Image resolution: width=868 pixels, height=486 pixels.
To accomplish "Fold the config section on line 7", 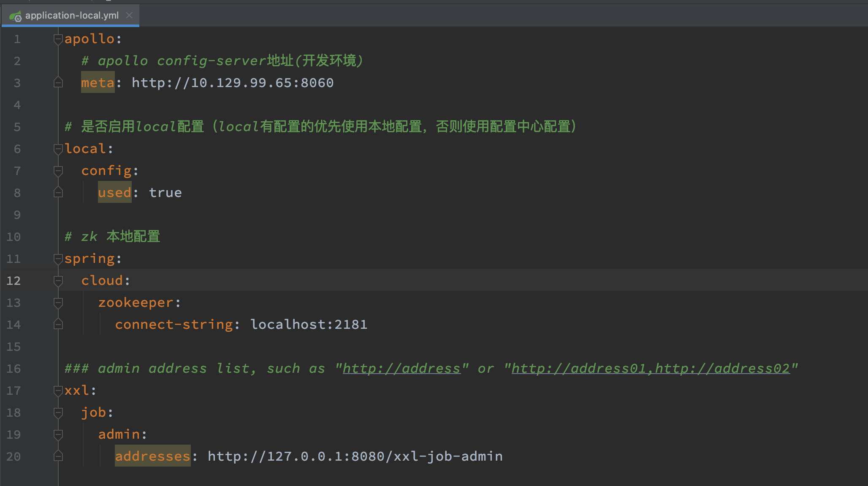I will click(x=58, y=171).
